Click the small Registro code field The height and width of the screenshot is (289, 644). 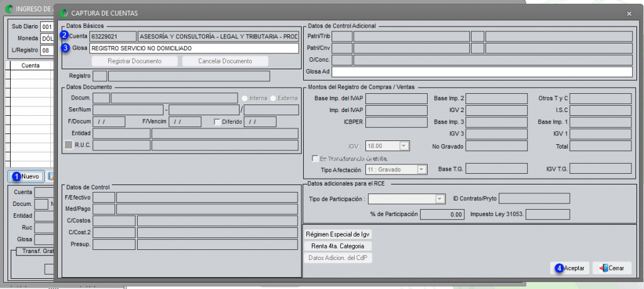point(100,76)
